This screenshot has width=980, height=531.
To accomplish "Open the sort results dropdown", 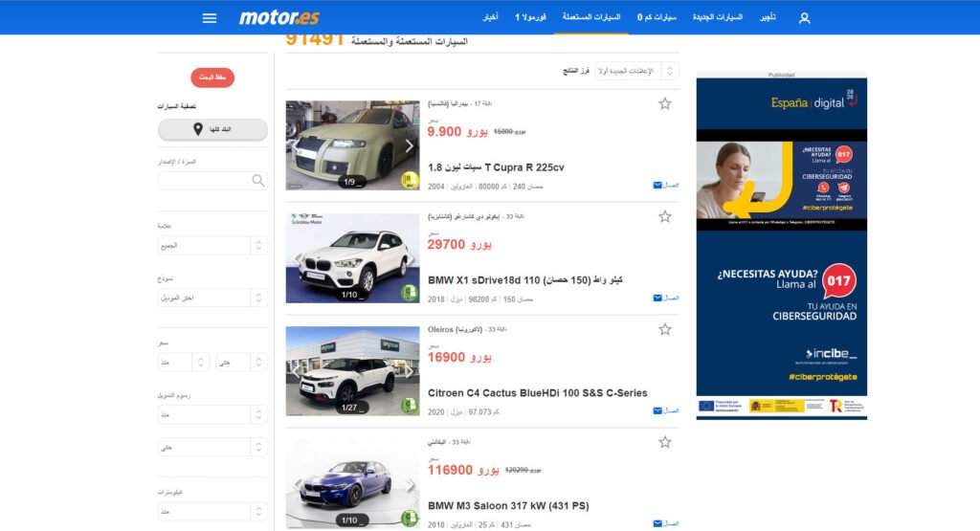I will [636, 72].
